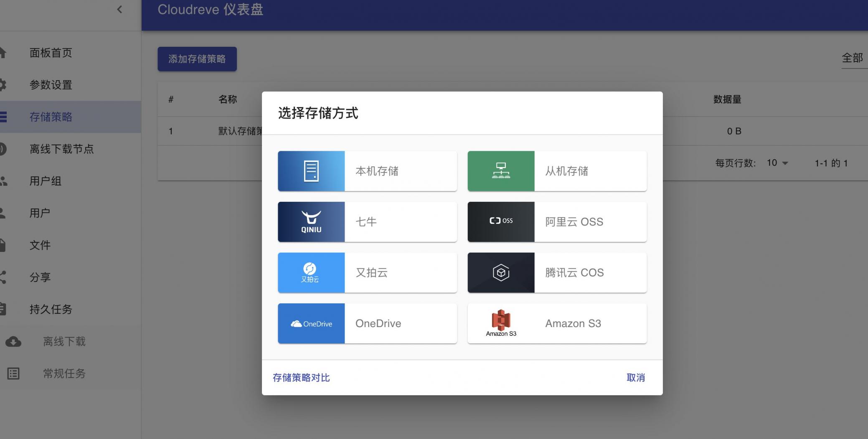The image size is (868, 439).
Task: Select the 本机存储 (local storage) option
Action: tap(367, 171)
